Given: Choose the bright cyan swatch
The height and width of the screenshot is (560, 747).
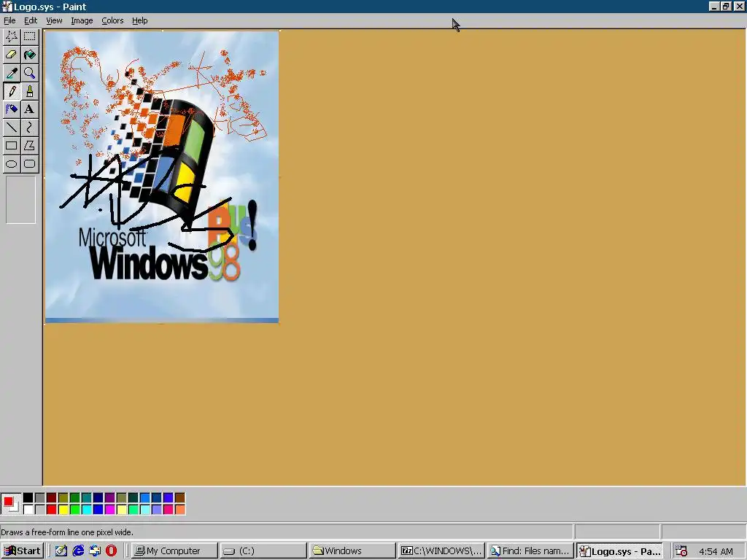Looking at the screenshot, I should 87,510.
